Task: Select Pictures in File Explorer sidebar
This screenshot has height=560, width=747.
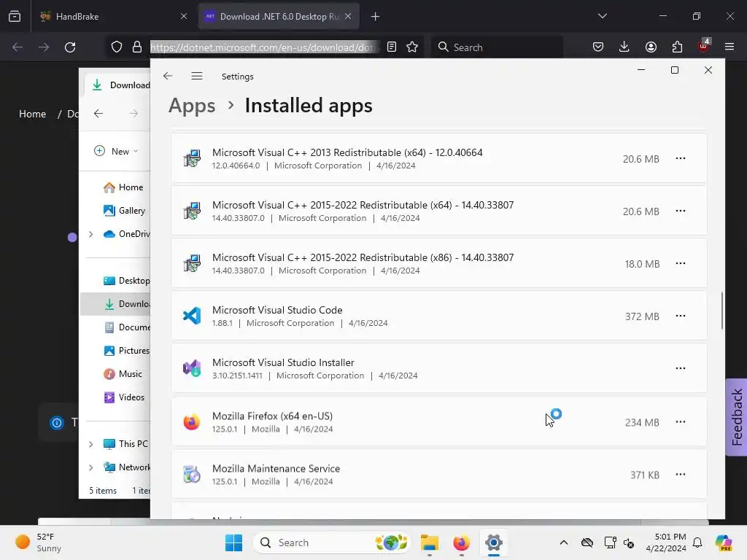Action: [x=126, y=351]
